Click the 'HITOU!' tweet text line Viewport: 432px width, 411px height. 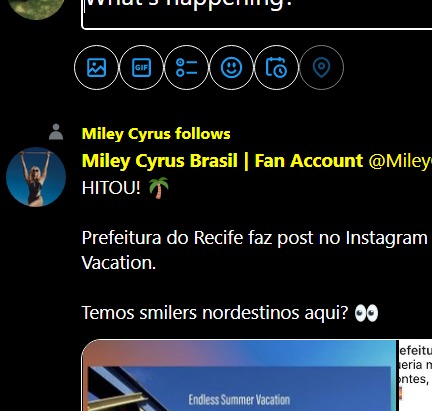pyautogui.click(x=111, y=188)
